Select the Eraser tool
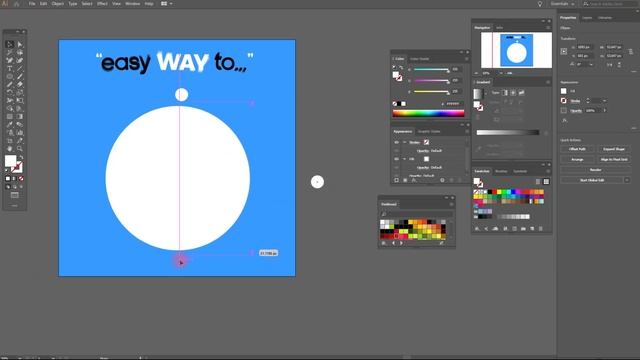The height and width of the screenshot is (360, 640). (20, 84)
